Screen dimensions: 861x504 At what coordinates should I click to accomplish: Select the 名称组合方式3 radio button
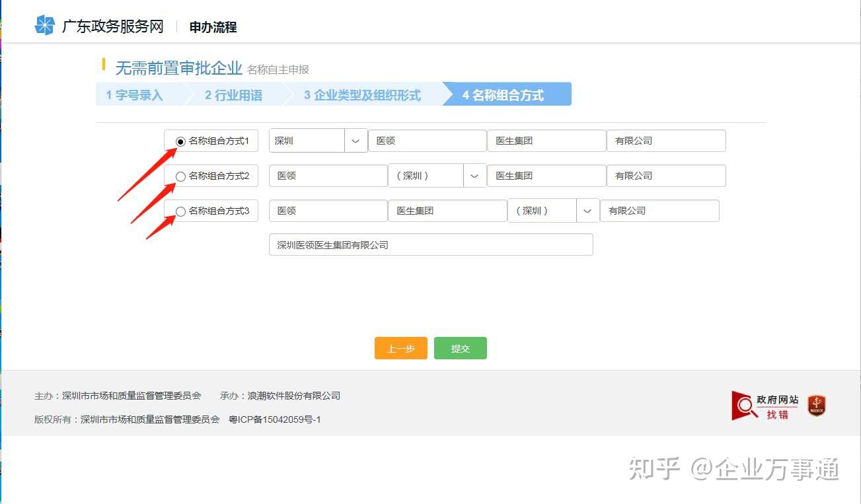pos(180,211)
